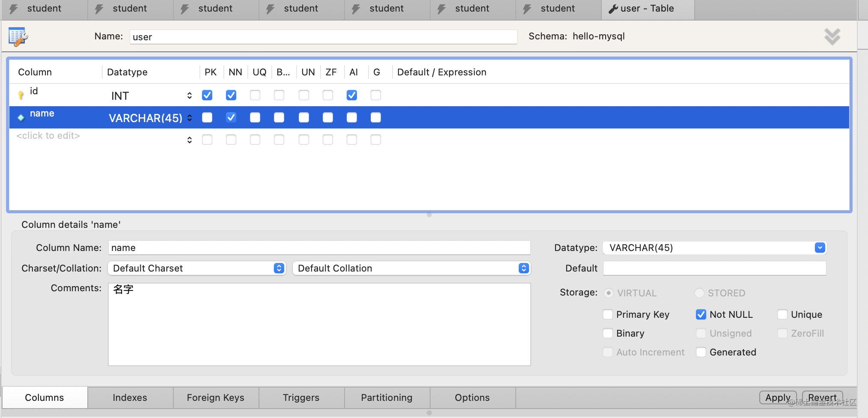Toggle UN checkbox for id column

(304, 95)
